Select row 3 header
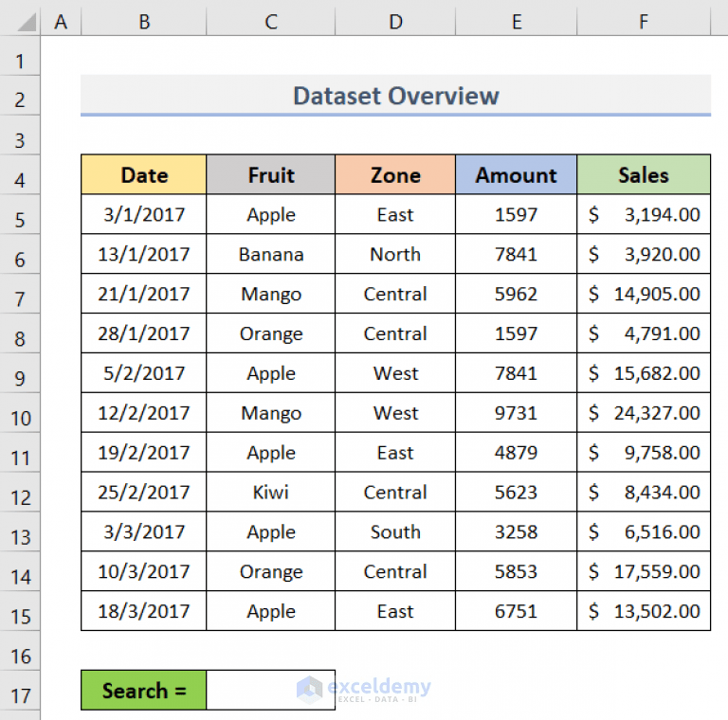 [x=20, y=135]
